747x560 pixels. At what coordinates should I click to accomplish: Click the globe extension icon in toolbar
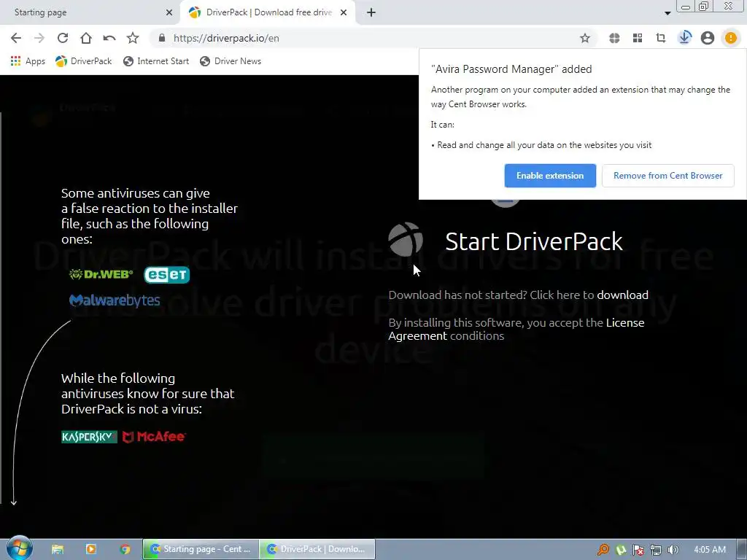(x=614, y=38)
